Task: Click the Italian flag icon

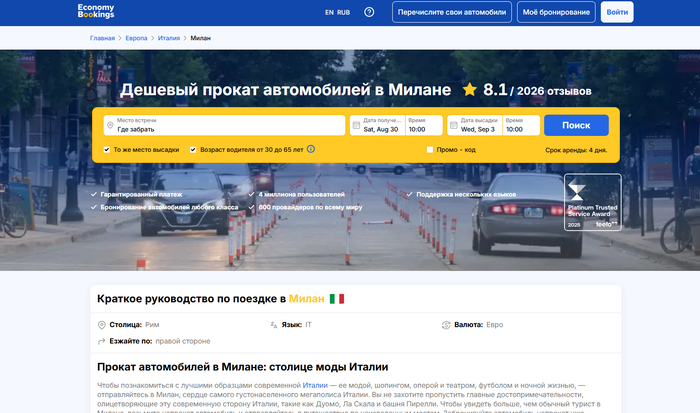Action: [337, 299]
